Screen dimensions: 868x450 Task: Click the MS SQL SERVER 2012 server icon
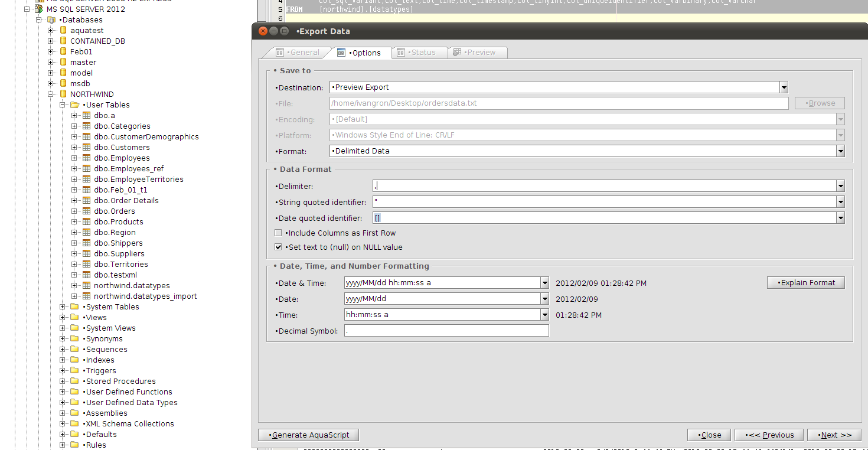(x=39, y=9)
